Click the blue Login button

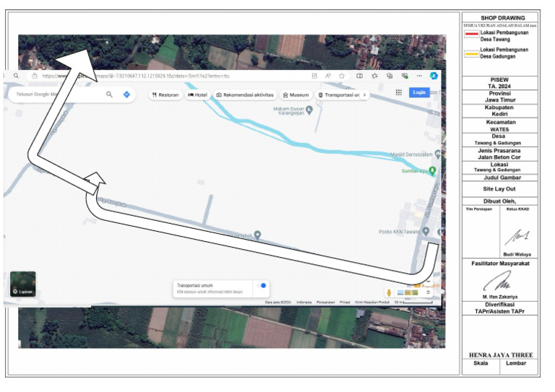pos(418,92)
